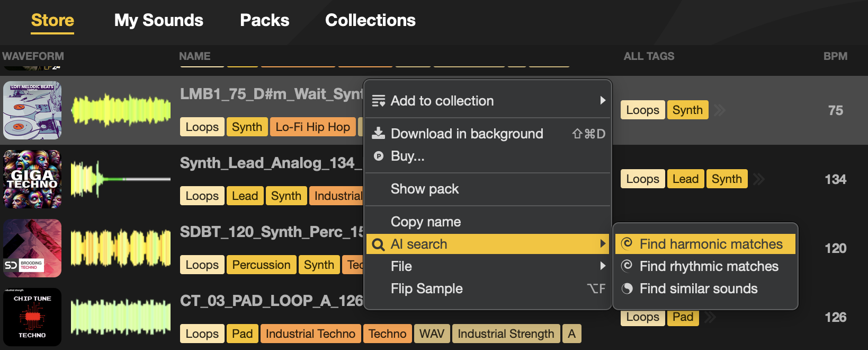Click the sample name SDBT_120_Synth_Perc_15
Screen dimensions: 868x350
(x=272, y=232)
